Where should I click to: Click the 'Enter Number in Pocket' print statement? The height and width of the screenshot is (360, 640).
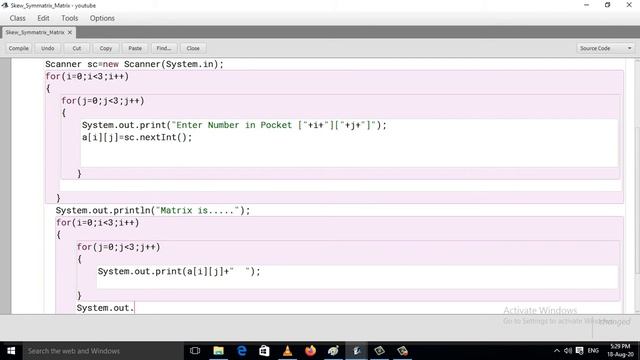234,125
